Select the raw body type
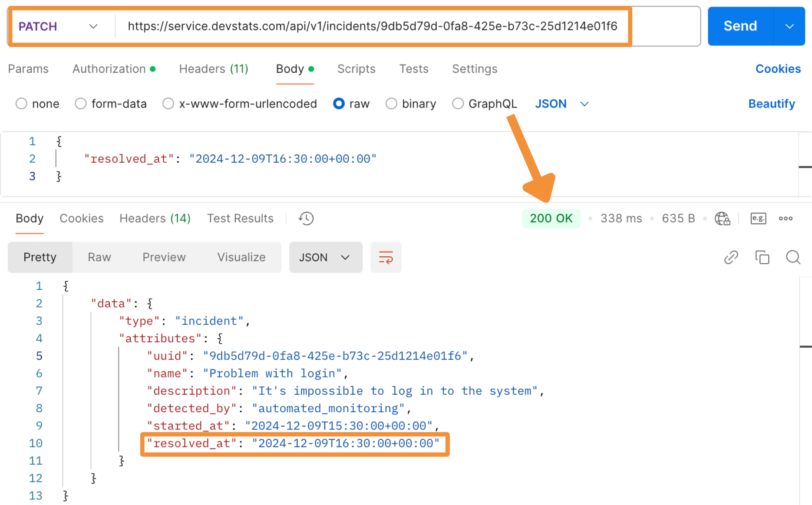This screenshot has height=505, width=812. pos(351,104)
